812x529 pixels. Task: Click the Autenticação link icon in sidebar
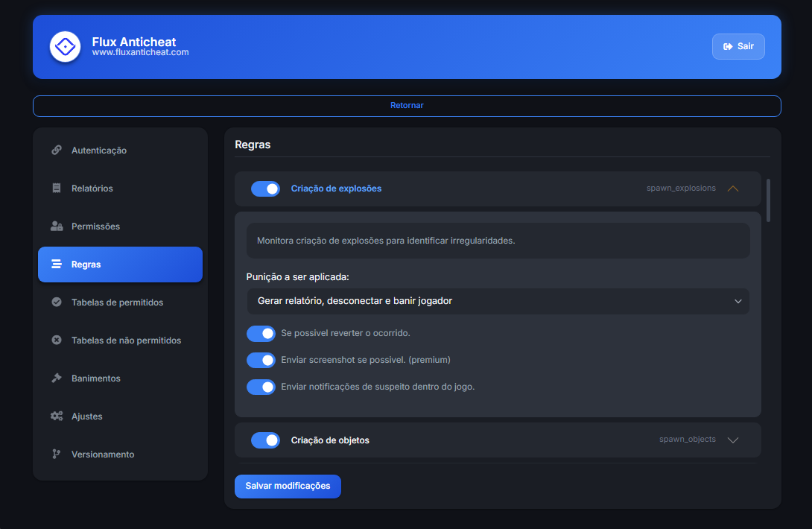click(57, 151)
